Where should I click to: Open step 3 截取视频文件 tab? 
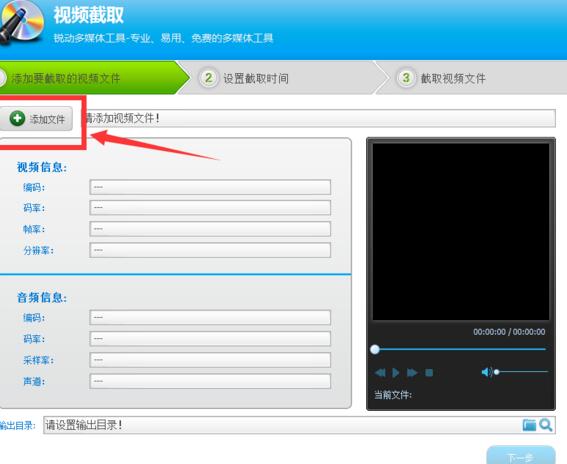(x=472, y=78)
